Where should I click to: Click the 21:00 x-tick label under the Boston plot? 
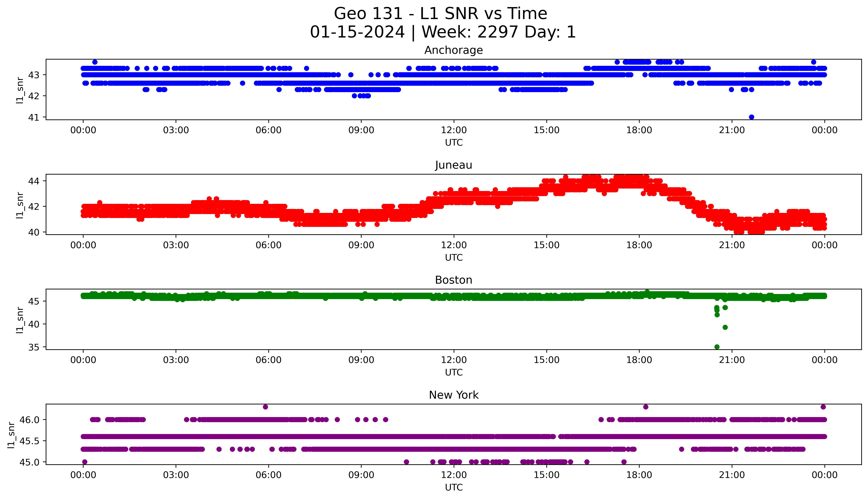[x=732, y=360]
